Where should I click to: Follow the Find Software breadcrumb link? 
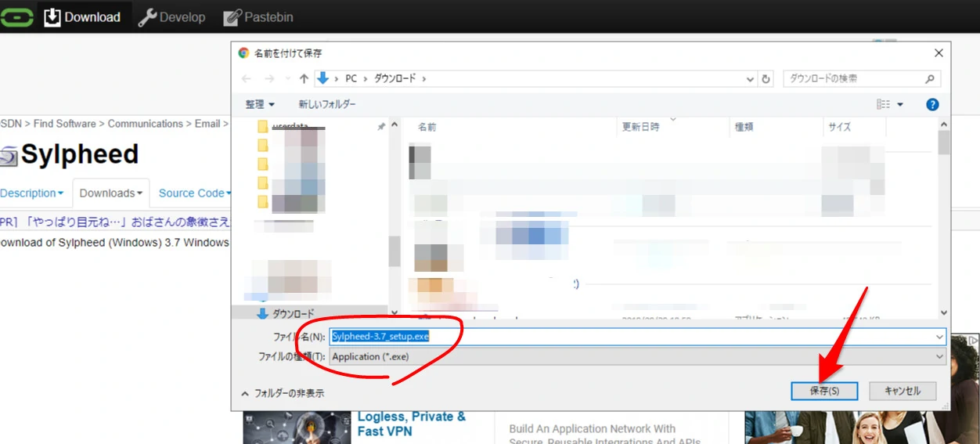tap(65, 124)
